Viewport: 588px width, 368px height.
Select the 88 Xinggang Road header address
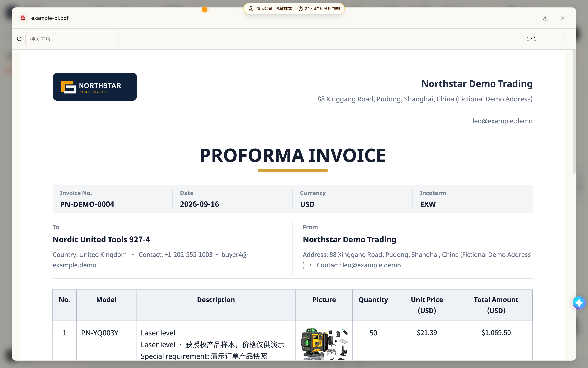(425, 99)
